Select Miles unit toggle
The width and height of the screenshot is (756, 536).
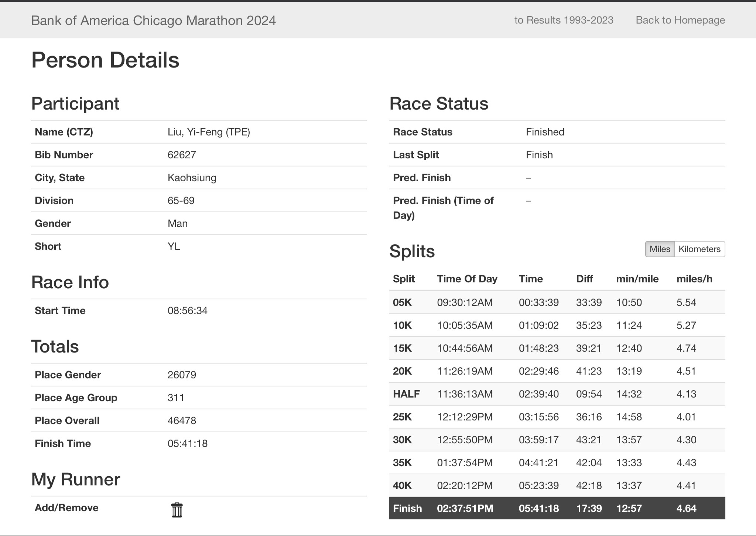pos(660,249)
